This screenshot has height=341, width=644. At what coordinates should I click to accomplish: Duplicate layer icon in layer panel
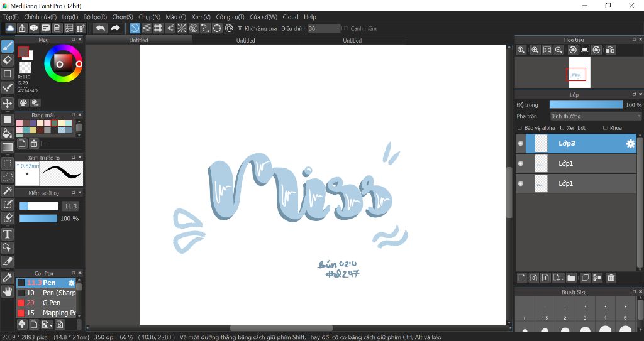pos(586,278)
